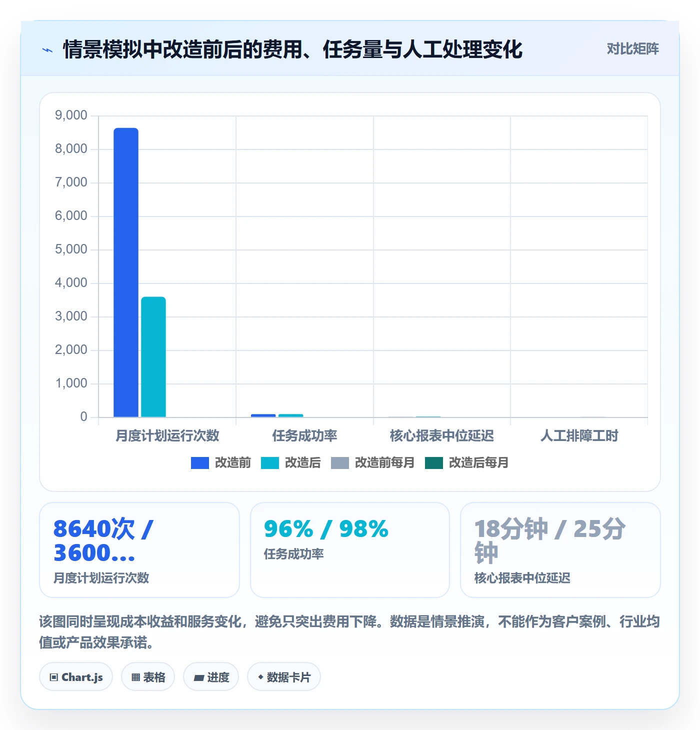Toggle the 改造前每月 legend item
This screenshot has width=700, height=730.
pos(373,463)
